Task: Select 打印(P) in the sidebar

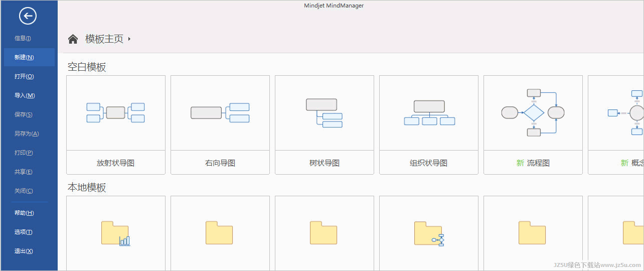Action: [x=24, y=153]
